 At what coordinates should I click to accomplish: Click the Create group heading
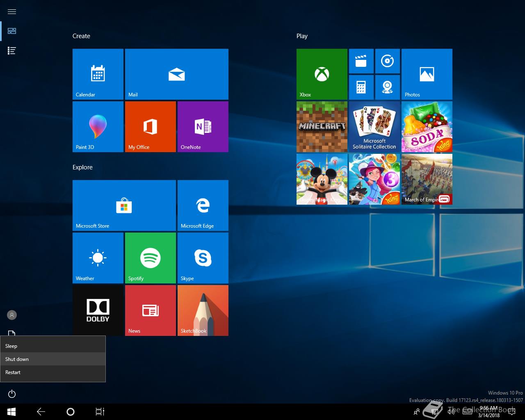pyautogui.click(x=81, y=36)
